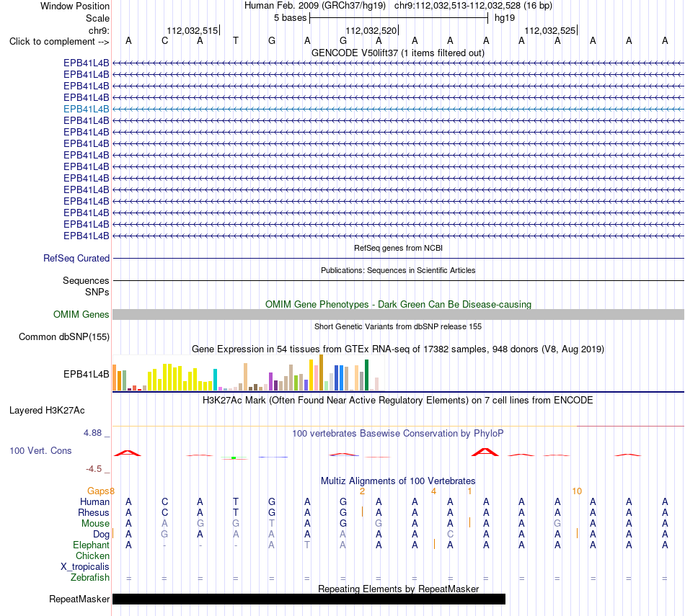Open '100 vertebrates Basewise Conservation by PhyloP' title
The image size is (685, 616).
(398, 434)
